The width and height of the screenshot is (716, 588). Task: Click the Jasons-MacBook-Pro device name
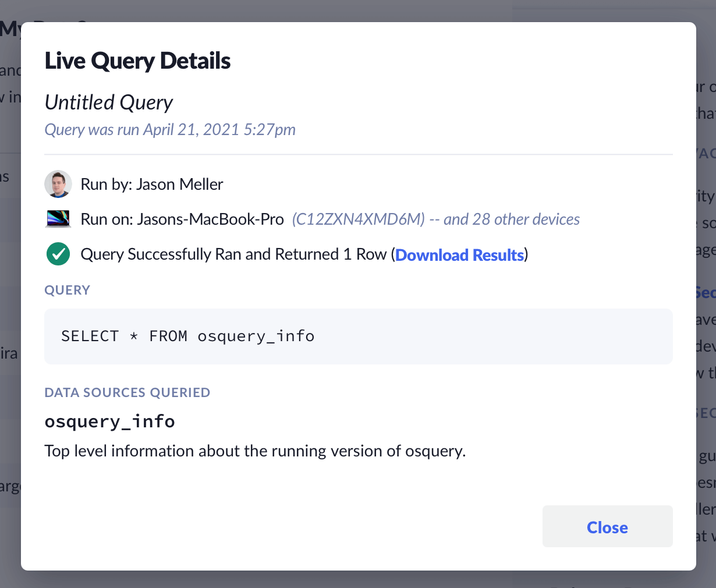(x=210, y=219)
